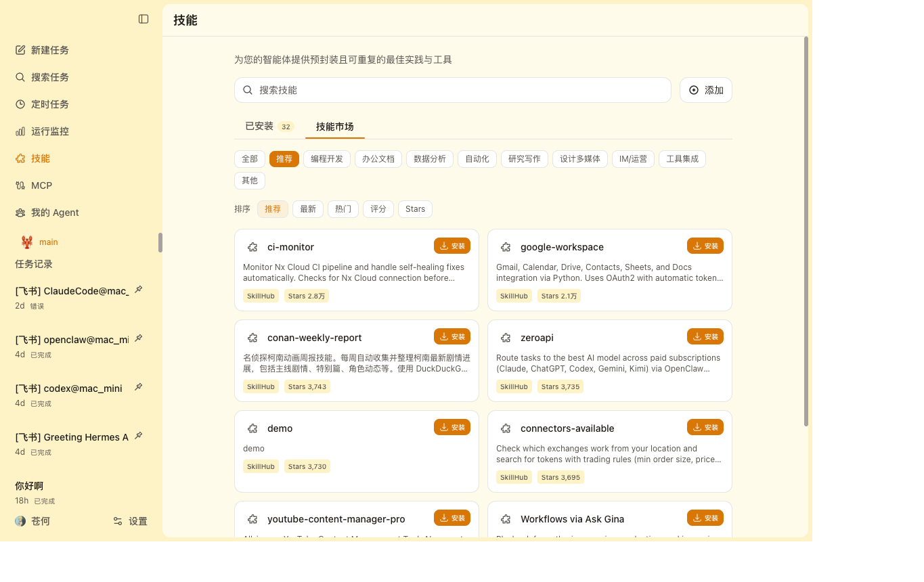Screen dimensions: 924x582
Task: Sort skills by 热门
Action: [343, 209]
